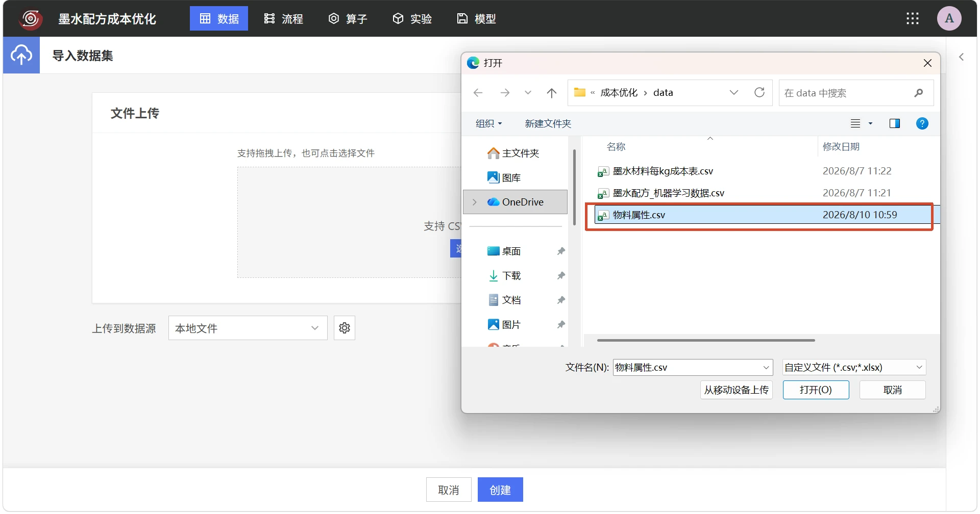Image resolution: width=980 pixels, height=514 pixels.
Task: Expand the OneDrive tree node
Action: (475, 202)
